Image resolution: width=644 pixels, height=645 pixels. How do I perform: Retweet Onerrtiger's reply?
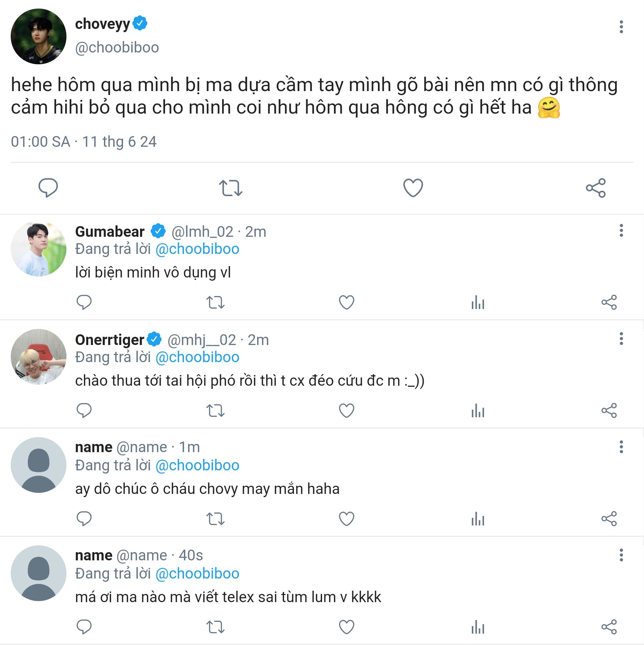(215, 411)
